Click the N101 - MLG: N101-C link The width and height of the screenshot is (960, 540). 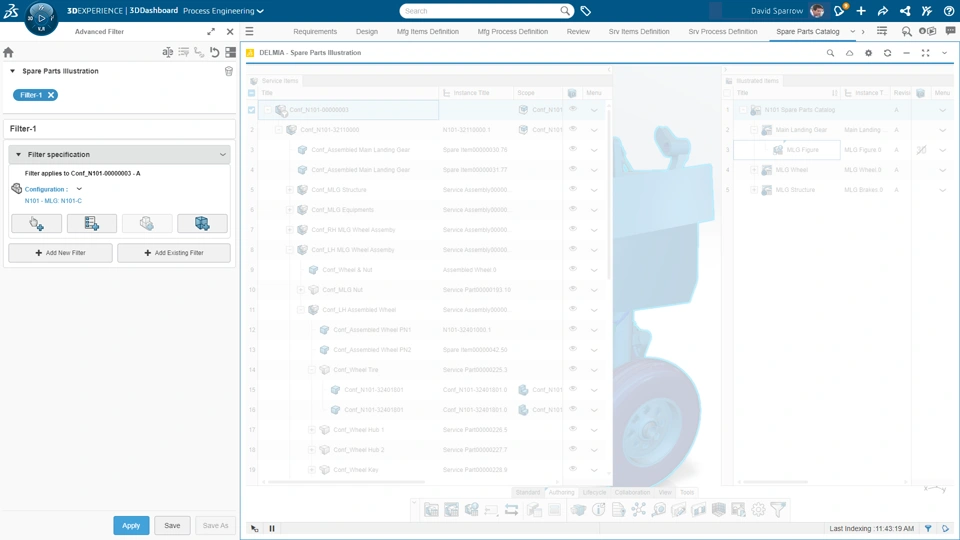coord(53,201)
